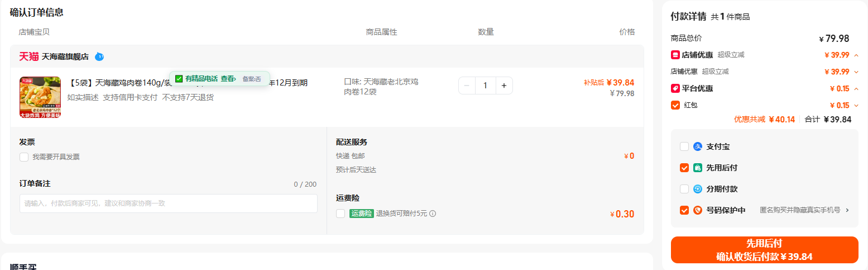
Task: Enable the 运费险 checkbox
Action: pyautogui.click(x=341, y=214)
